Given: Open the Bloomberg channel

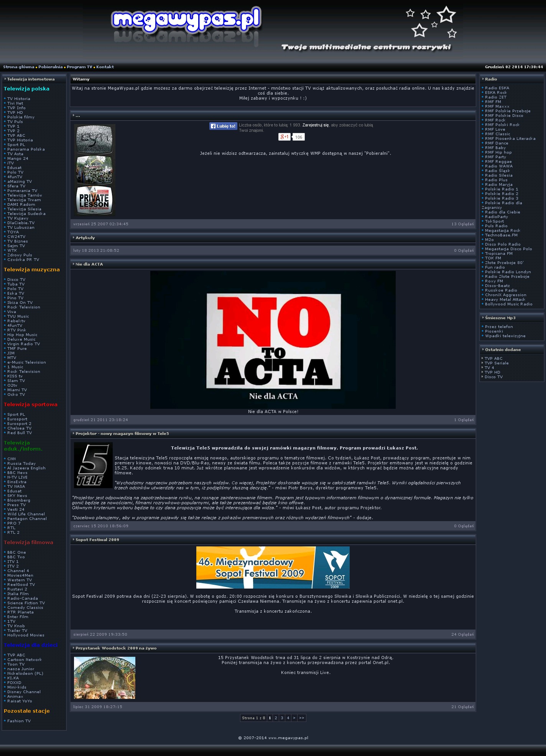Looking at the screenshot, I should point(19,500).
